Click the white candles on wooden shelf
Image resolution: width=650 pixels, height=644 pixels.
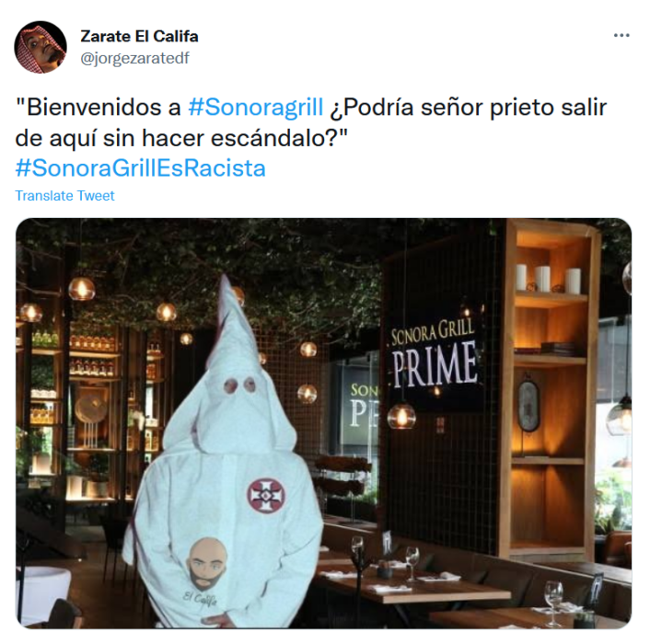pos(548,279)
